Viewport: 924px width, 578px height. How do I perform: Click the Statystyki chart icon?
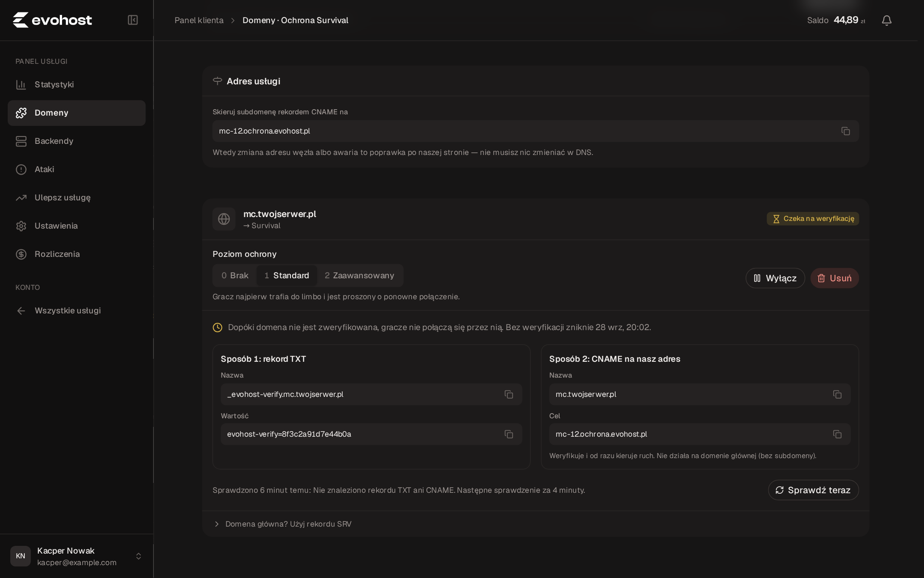tap(21, 84)
